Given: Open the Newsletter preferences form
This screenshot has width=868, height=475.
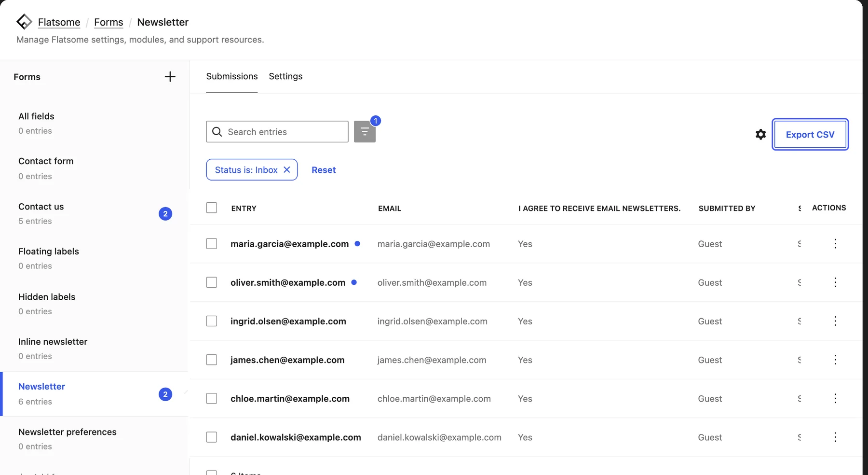Looking at the screenshot, I should click(x=95, y=439).
